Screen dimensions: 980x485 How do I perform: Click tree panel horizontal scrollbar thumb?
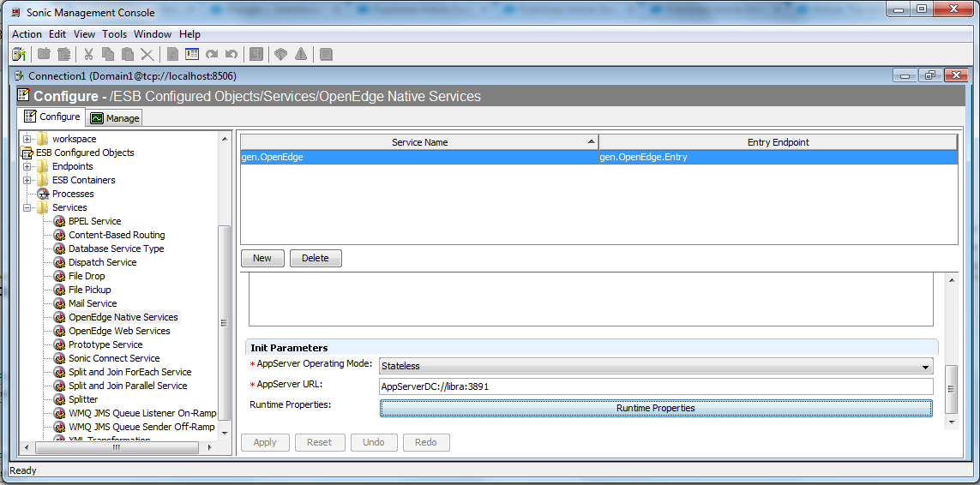[x=117, y=447]
